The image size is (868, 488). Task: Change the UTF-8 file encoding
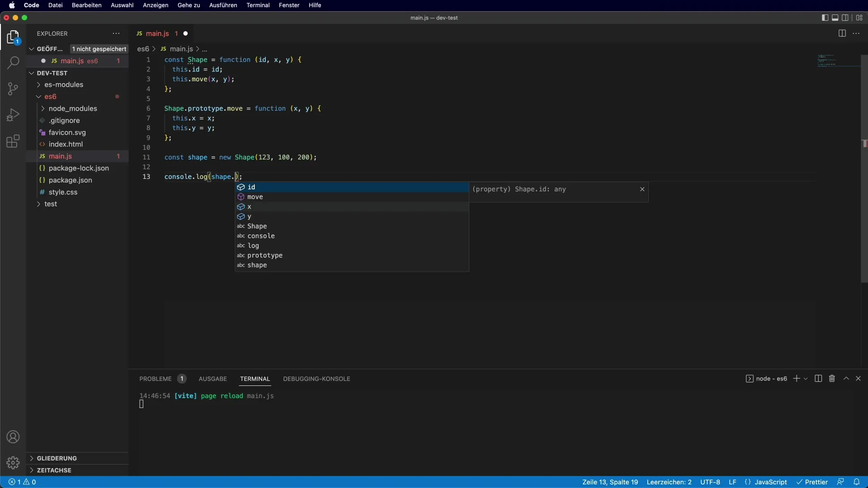click(710, 482)
